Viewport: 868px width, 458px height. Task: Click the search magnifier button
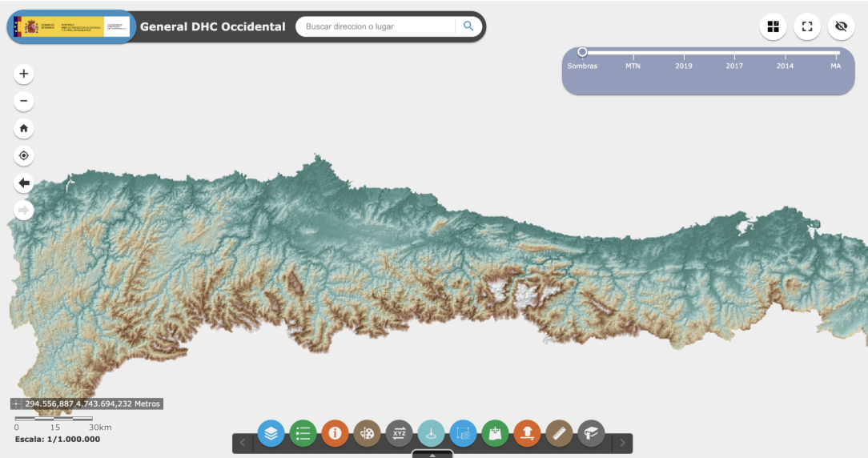[x=468, y=26]
